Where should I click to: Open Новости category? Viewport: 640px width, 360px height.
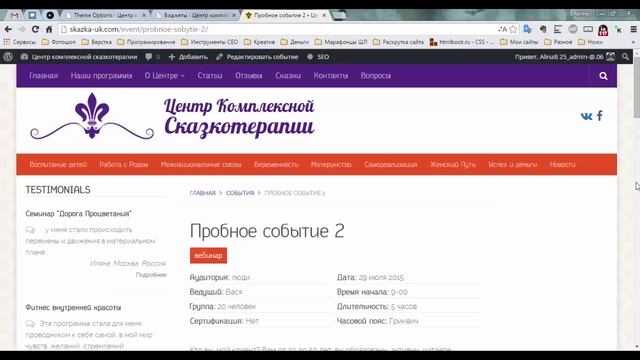tap(562, 164)
